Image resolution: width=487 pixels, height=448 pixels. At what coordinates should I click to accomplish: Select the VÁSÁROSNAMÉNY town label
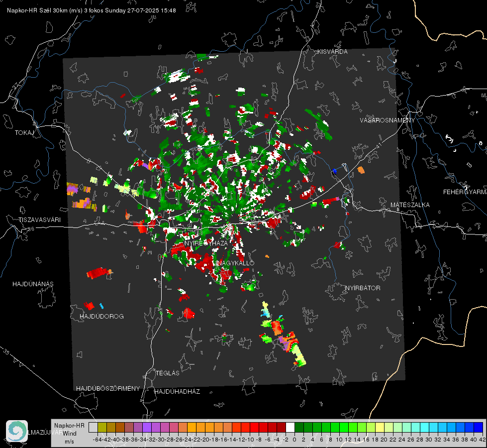click(388, 120)
